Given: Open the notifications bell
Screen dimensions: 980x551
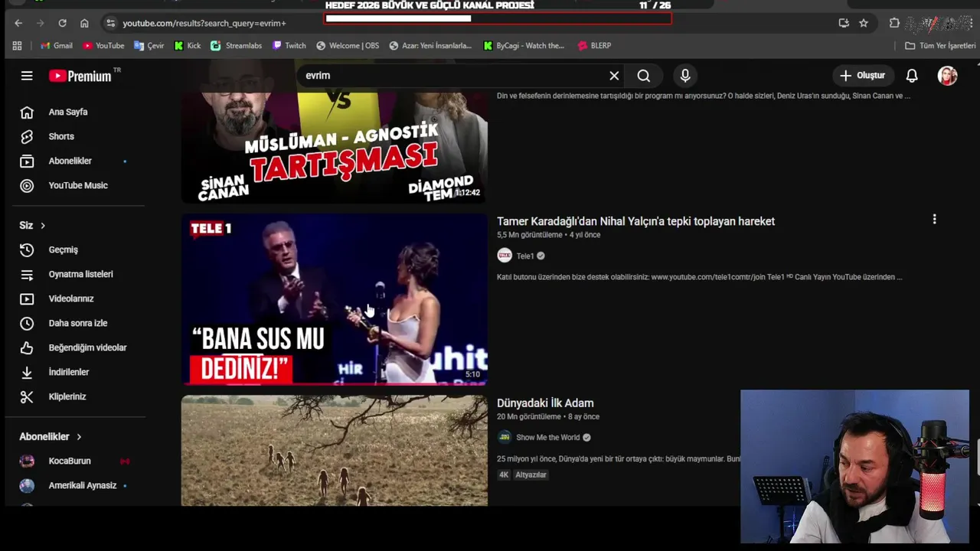Looking at the screenshot, I should click(x=912, y=76).
